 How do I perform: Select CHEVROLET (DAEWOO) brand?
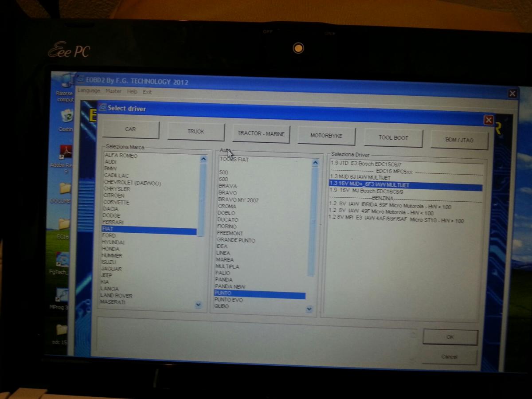(133, 183)
